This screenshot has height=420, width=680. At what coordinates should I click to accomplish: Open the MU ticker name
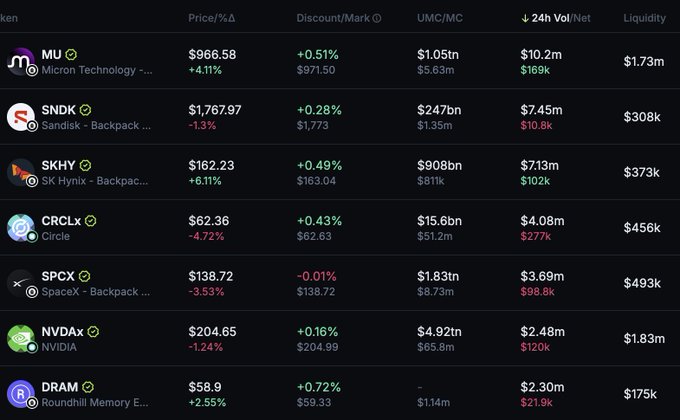pos(51,55)
